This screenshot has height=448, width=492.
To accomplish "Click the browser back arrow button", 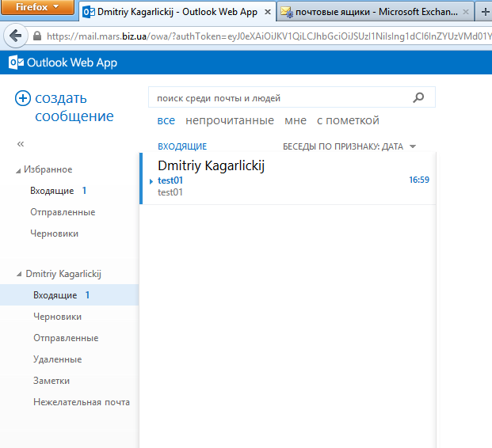I will (x=14, y=36).
